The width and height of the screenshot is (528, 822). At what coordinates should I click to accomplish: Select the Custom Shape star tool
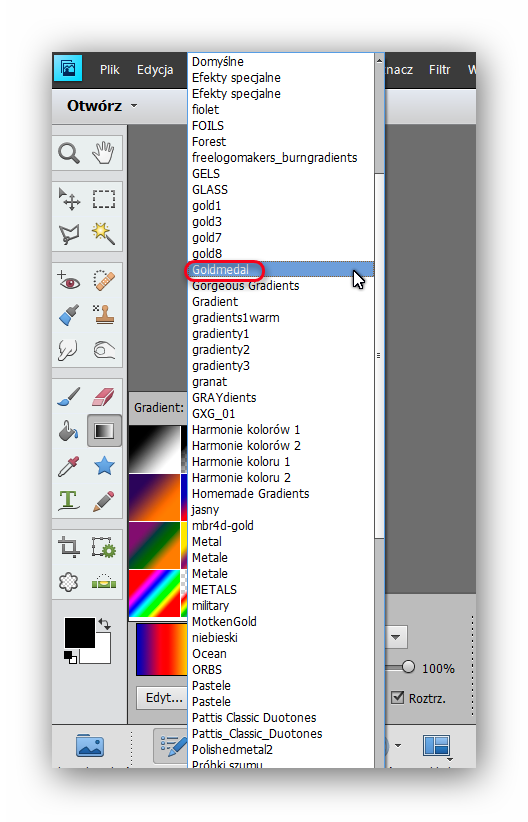[x=104, y=466]
